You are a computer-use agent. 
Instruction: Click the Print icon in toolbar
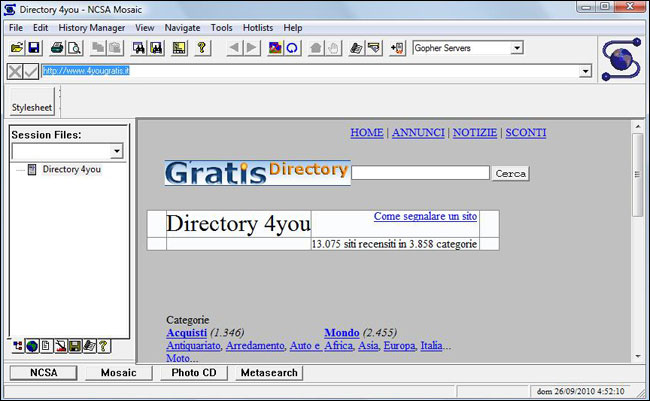(57, 48)
